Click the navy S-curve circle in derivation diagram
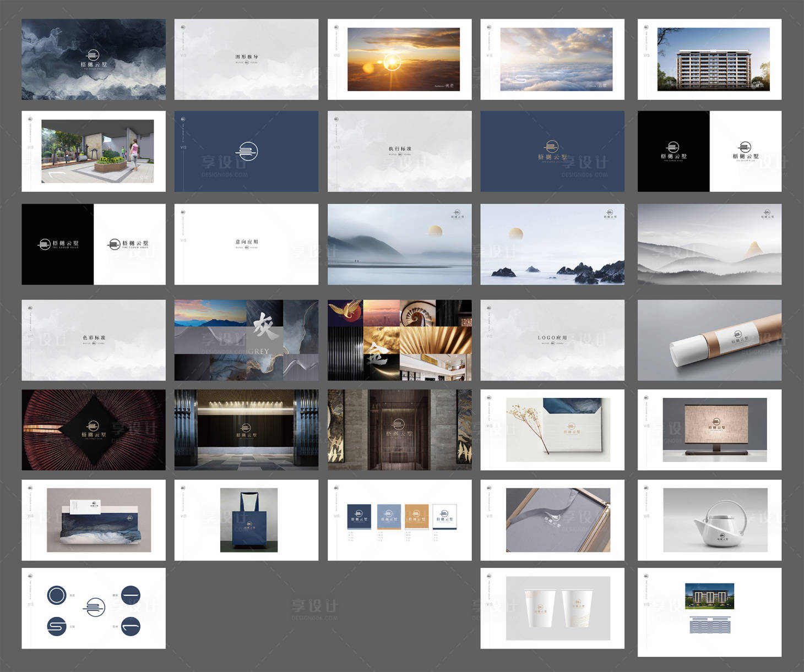Screen dimensions: 804x672 point(57,626)
